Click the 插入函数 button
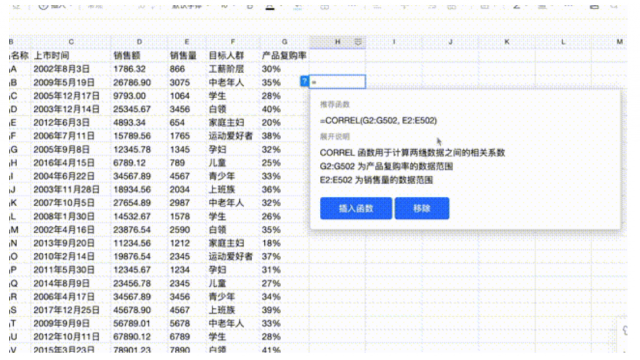Screen dimensions: 640x360 356,208
